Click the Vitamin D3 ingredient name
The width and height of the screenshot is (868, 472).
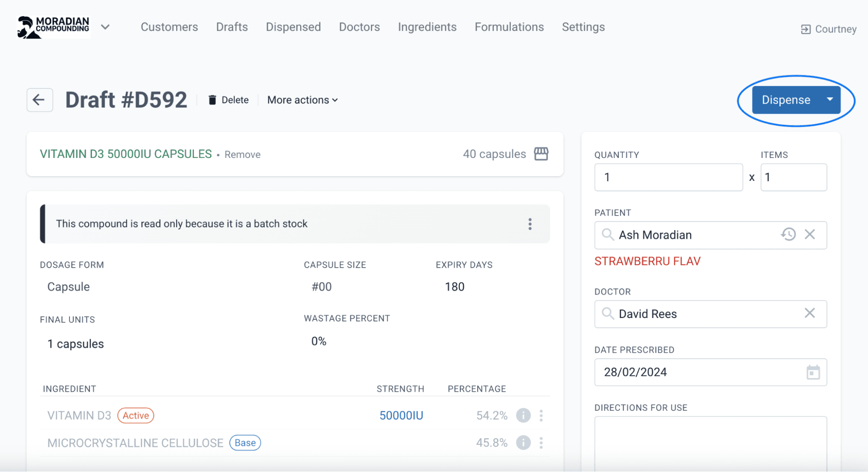point(79,416)
